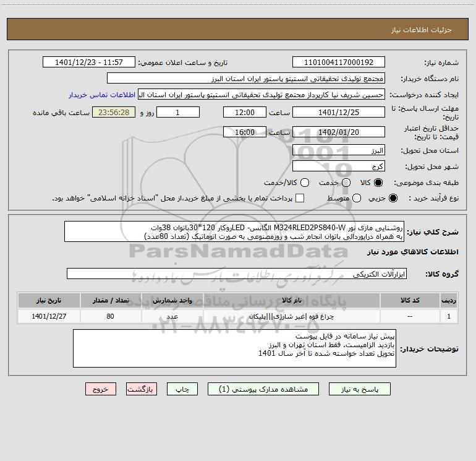Image resolution: width=476 pixels, height=461 pixels.
Task: Click the توضیحات خریدار text area
Action: click(x=234, y=348)
